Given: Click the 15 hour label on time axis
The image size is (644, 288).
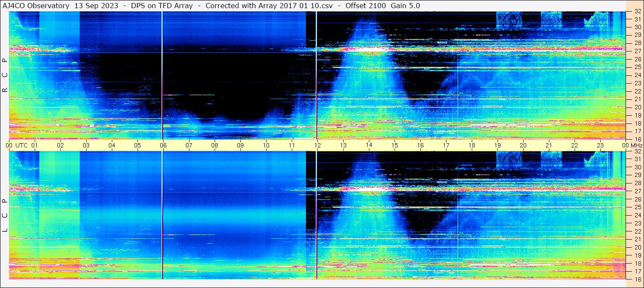Looking at the screenshot, I should click(394, 145).
